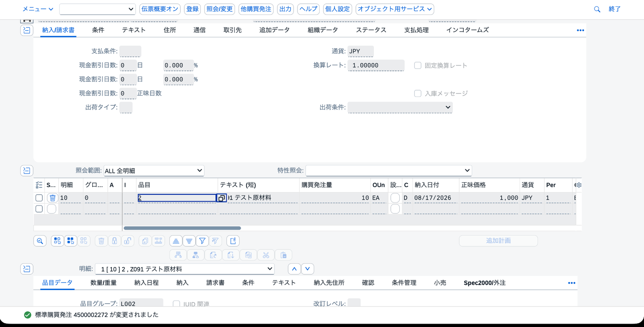Toggle the 設 indicator on item 10 row
The image size is (644, 327).
coord(395,198)
